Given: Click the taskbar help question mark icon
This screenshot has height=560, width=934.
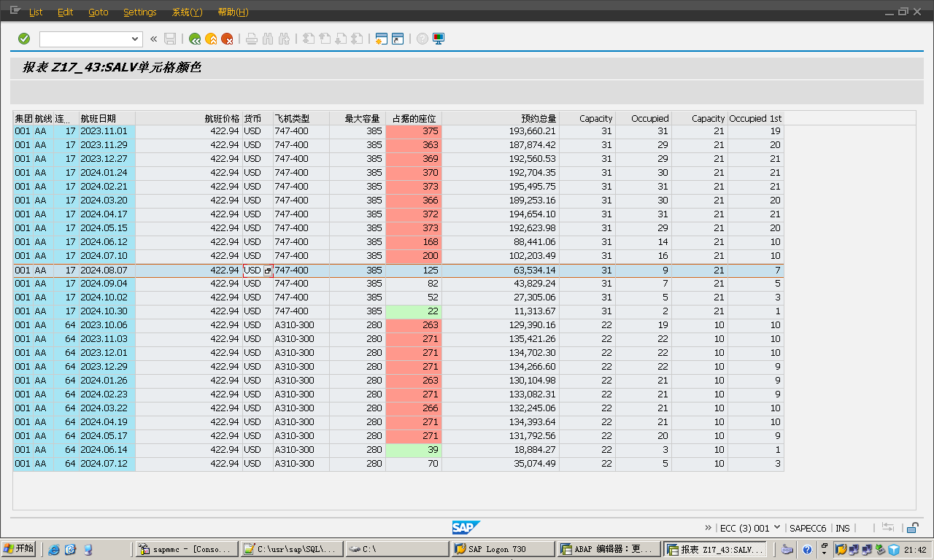Looking at the screenshot, I should [x=807, y=550].
